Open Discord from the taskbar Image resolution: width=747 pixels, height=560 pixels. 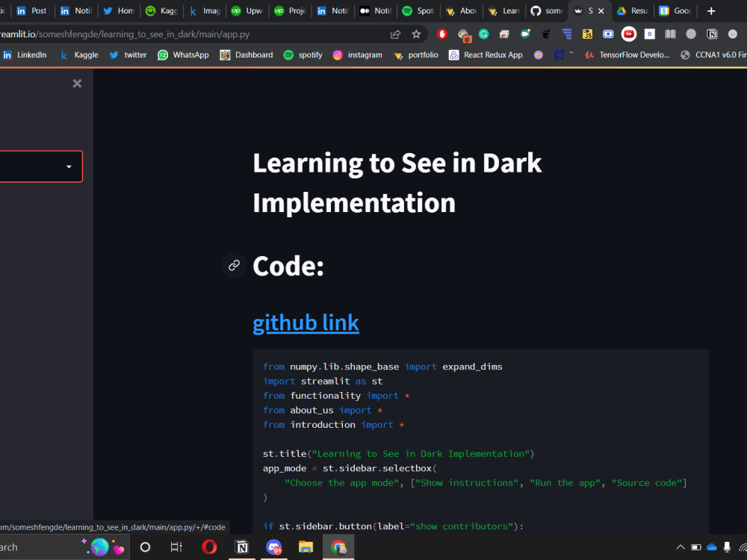click(x=274, y=547)
